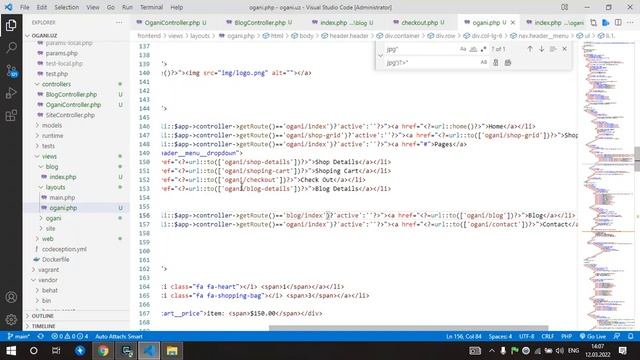Toggle Match Case in find widget
Image resolution: width=640 pixels, height=360 pixels.
coord(462,49)
